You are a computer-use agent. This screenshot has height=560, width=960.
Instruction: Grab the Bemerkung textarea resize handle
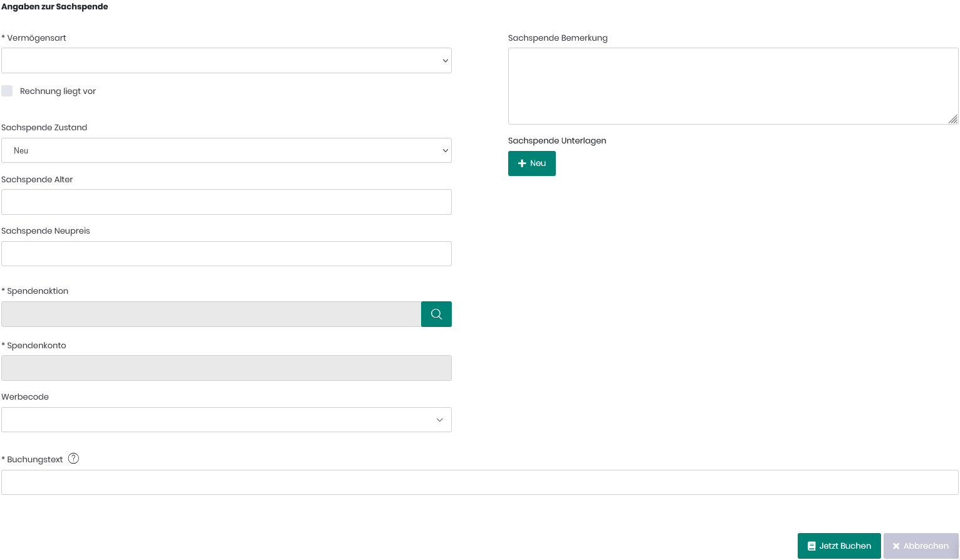[x=953, y=119]
